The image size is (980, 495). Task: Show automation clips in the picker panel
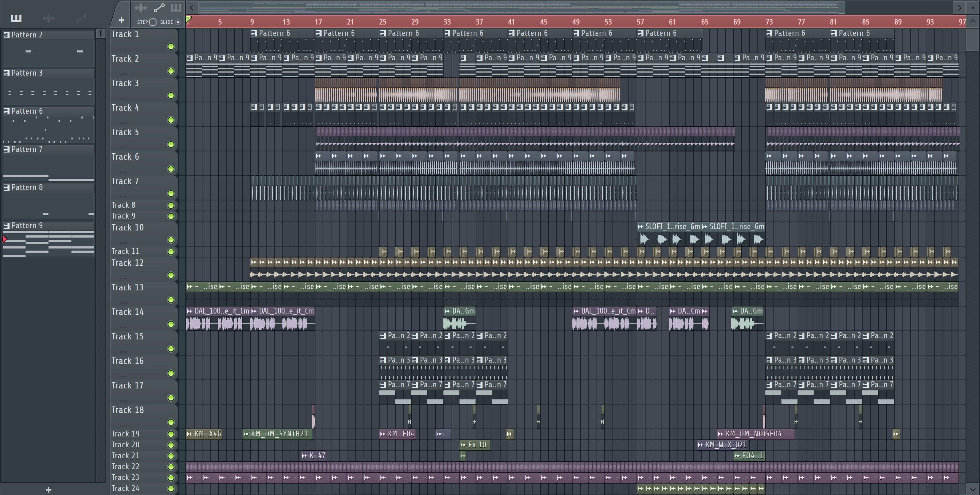pos(81,18)
